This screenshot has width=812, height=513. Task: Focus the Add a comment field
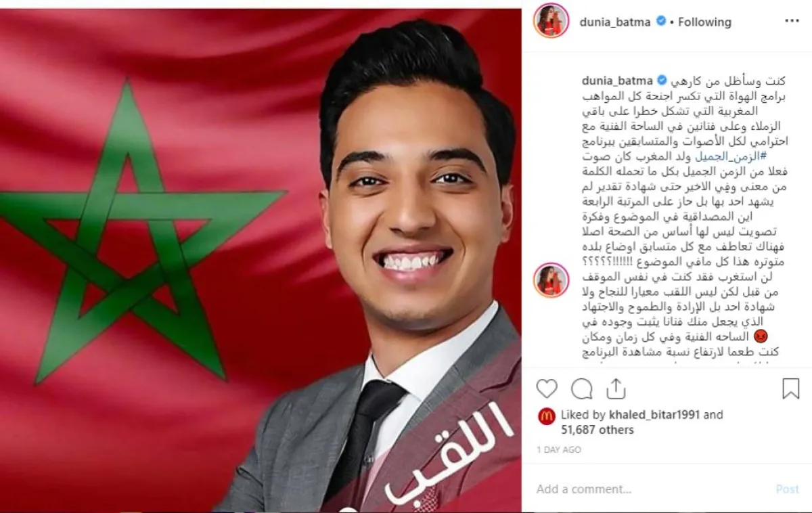tap(650, 489)
